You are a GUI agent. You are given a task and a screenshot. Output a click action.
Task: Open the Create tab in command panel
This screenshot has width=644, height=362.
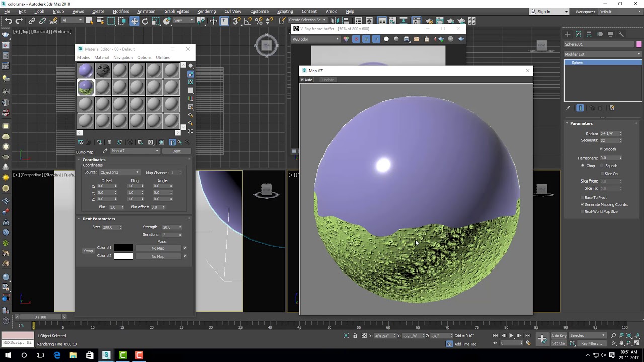click(x=568, y=34)
